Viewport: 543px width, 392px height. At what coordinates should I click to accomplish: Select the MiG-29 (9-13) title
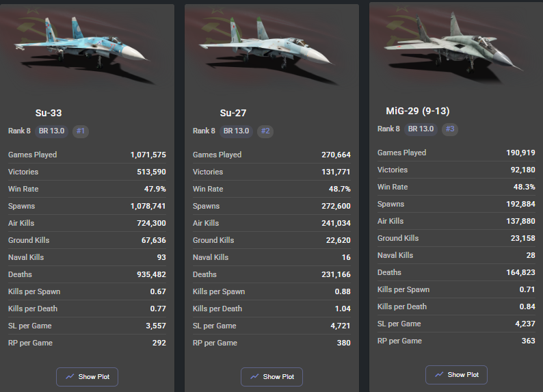[x=417, y=111]
